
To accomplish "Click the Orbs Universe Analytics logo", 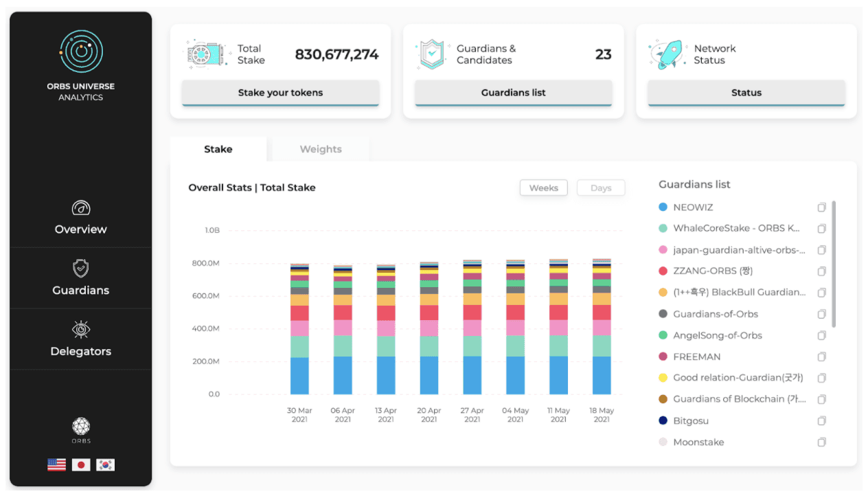I will (81, 52).
